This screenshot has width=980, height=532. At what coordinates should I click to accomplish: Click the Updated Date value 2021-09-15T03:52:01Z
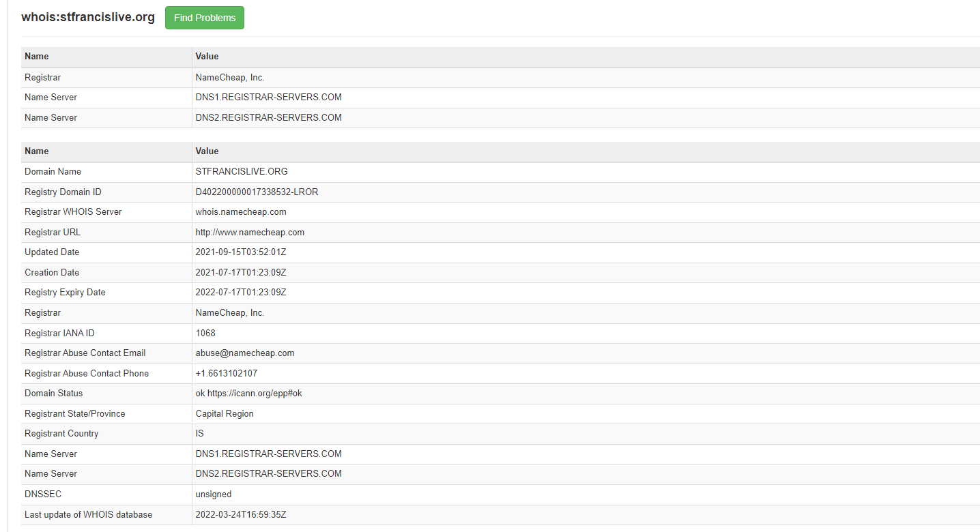[x=241, y=252]
